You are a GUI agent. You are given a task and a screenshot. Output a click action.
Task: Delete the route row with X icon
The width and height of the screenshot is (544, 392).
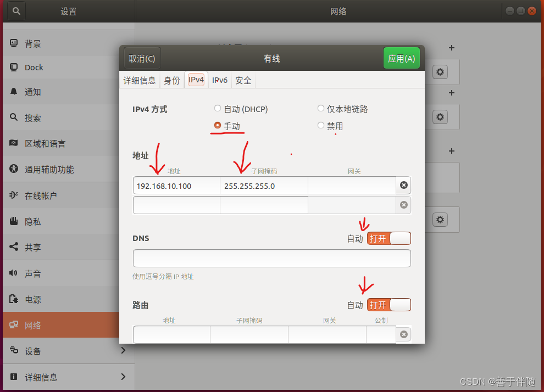(403, 334)
